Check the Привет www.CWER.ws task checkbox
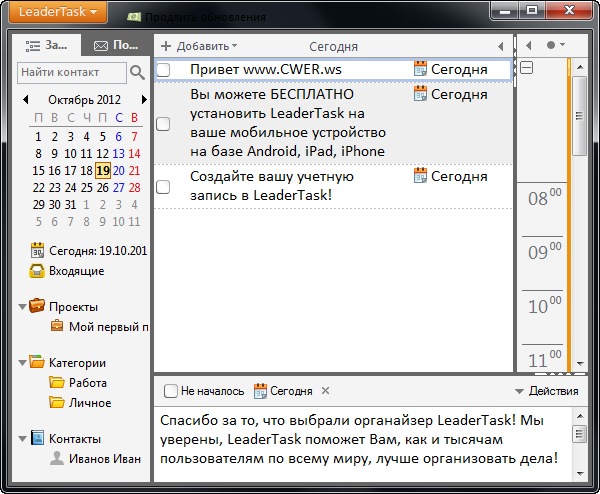This screenshot has height=494, width=600. tap(164, 70)
